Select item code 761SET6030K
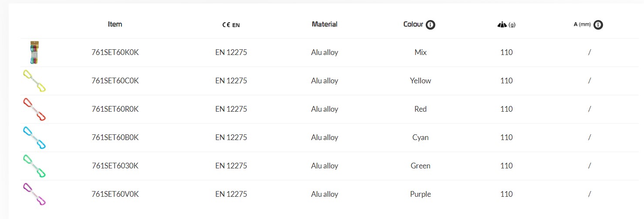Screen dimensions: 644x219 115,166
